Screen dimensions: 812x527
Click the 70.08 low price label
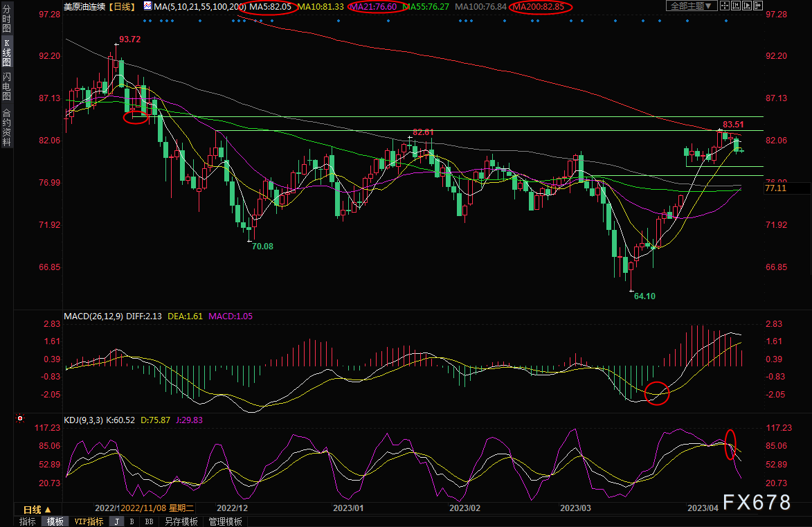(x=262, y=247)
